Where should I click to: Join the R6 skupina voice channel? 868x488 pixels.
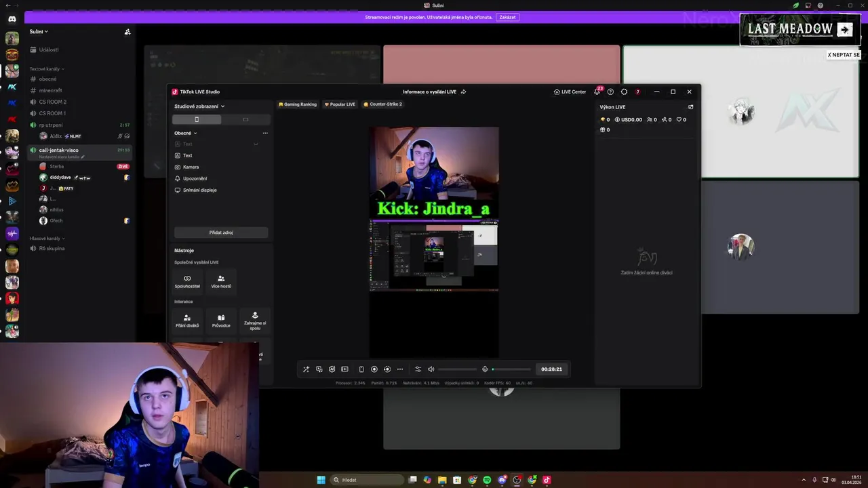point(80,248)
